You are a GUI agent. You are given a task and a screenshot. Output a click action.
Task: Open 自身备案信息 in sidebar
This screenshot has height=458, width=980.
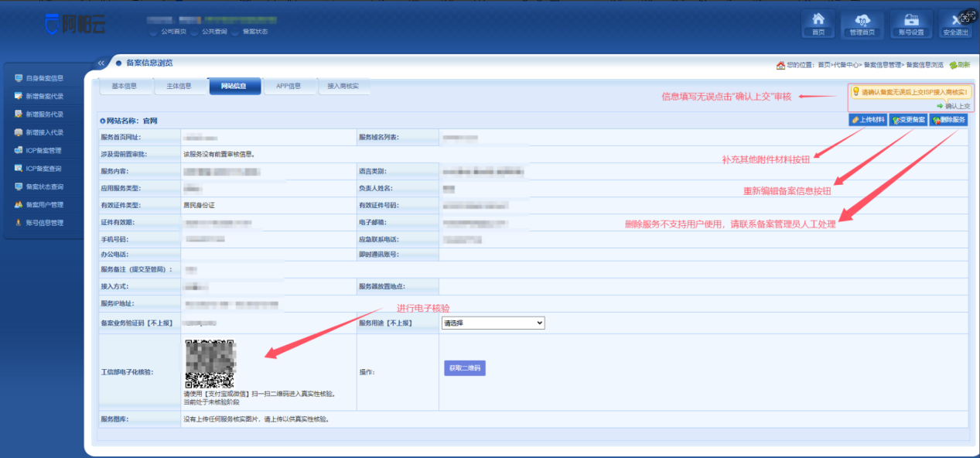click(44, 78)
